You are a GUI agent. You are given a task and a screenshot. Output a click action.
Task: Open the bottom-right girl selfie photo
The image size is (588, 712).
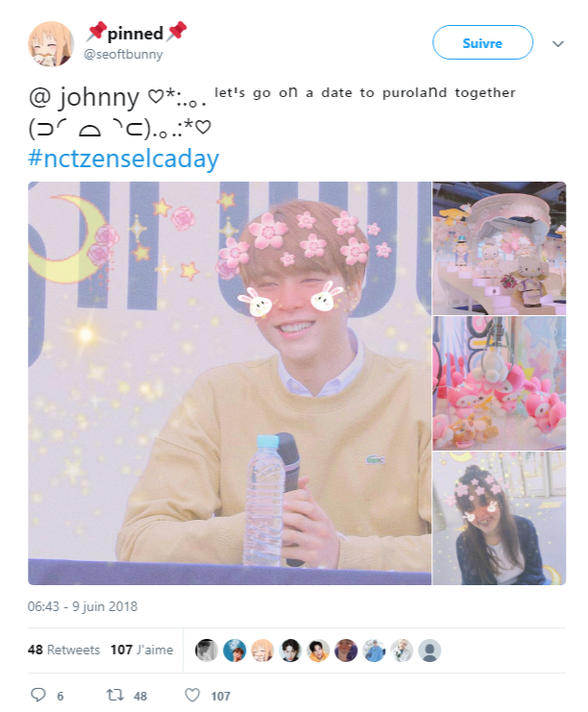499,518
